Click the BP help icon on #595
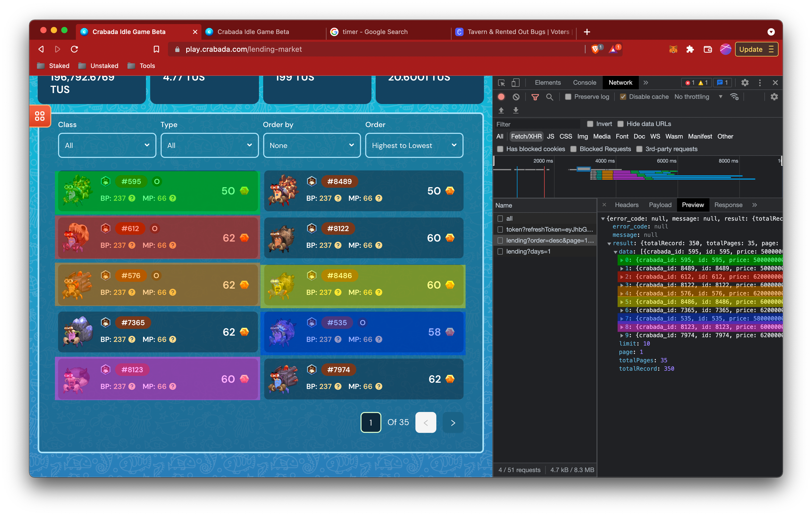The height and width of the screenshot is (516, 812). [132, 198]
